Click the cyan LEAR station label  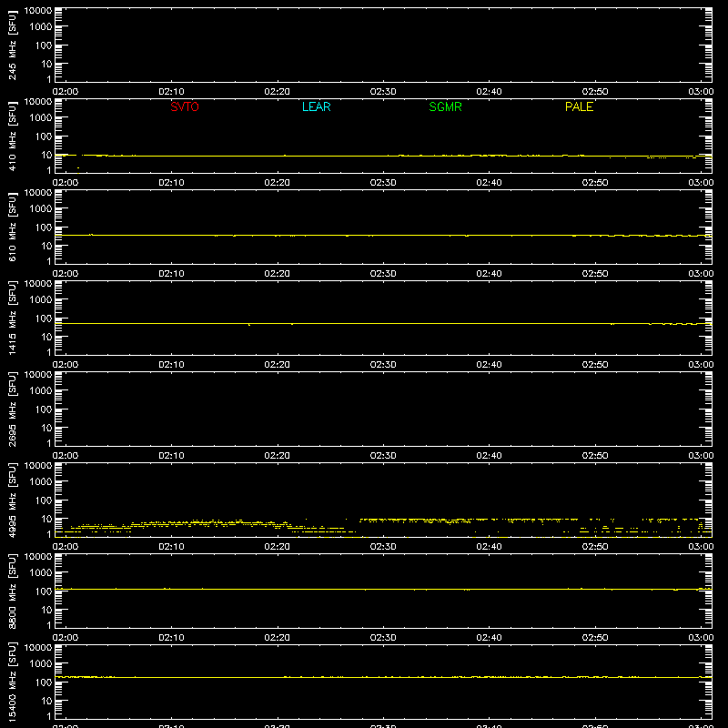coord(316,106)
